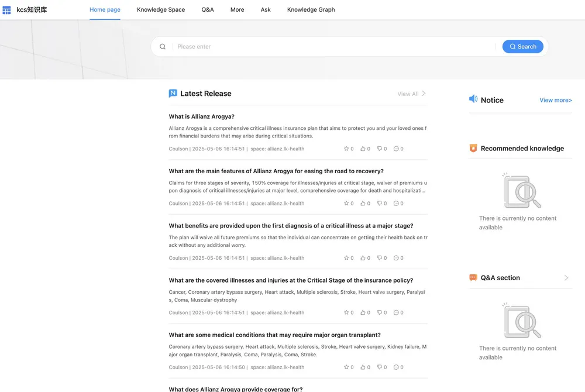Click the chevron next to View All
Viewport: 585px width, 392px height.
point(424,93)
